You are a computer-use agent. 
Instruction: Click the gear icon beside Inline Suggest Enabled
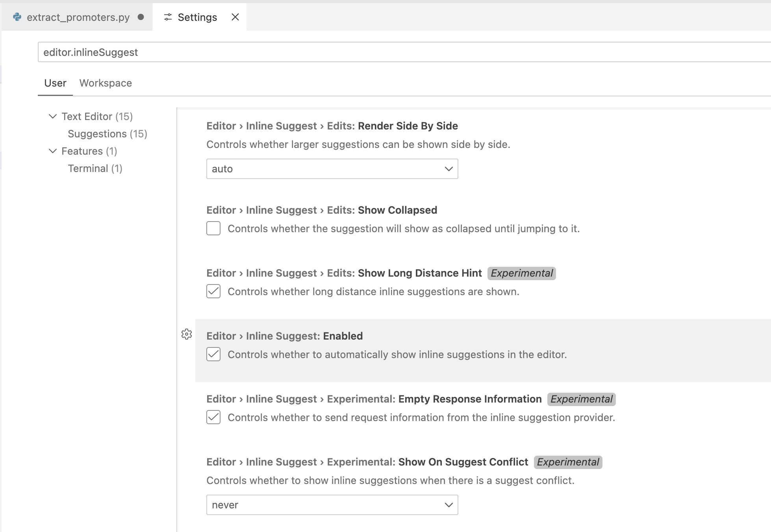point(187,334)
